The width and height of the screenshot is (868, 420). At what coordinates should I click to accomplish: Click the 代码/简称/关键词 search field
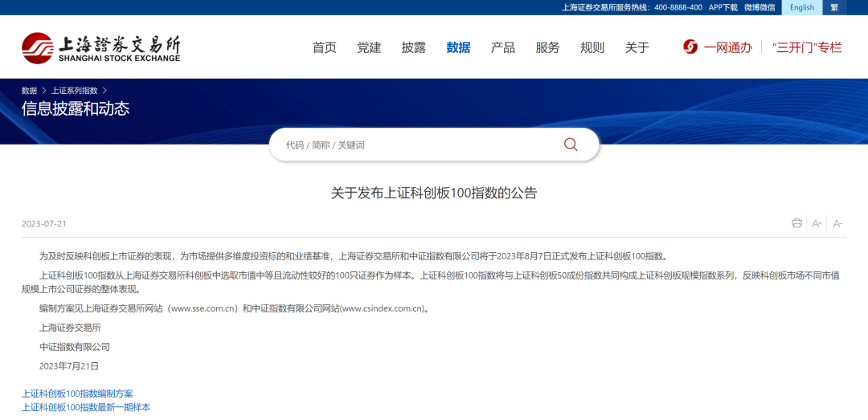[418, 145]
